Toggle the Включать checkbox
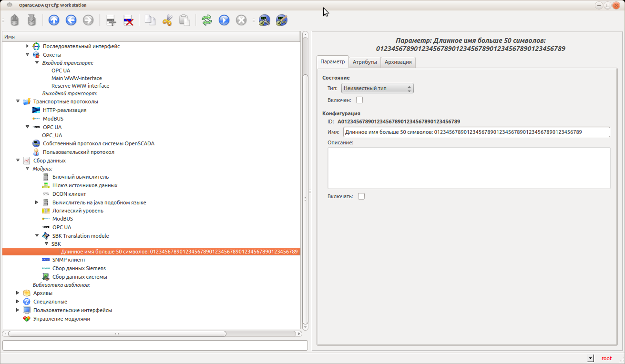 tap(361, 196)
